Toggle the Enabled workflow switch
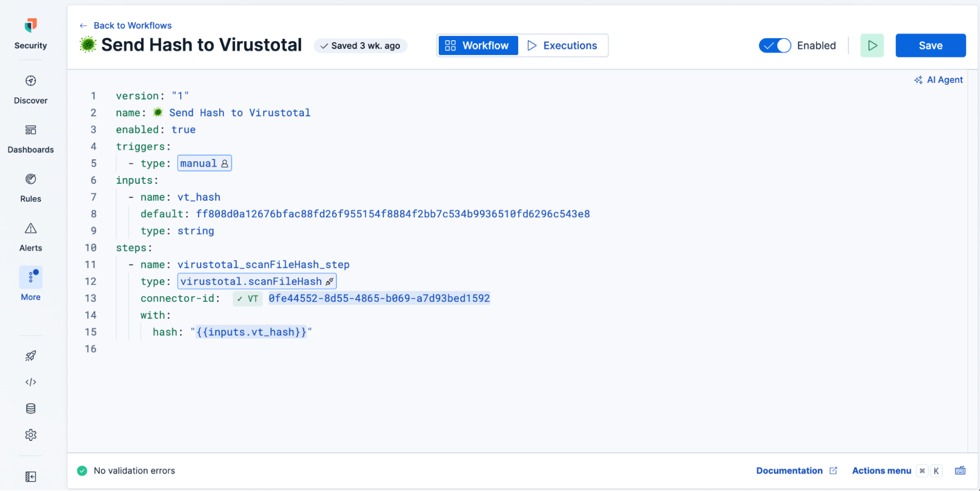Screen dimensions: 980x491 775,46
